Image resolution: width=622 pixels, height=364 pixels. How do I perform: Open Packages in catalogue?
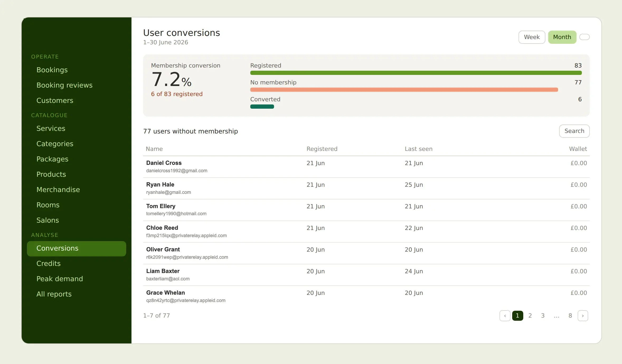tap(77, 159)
